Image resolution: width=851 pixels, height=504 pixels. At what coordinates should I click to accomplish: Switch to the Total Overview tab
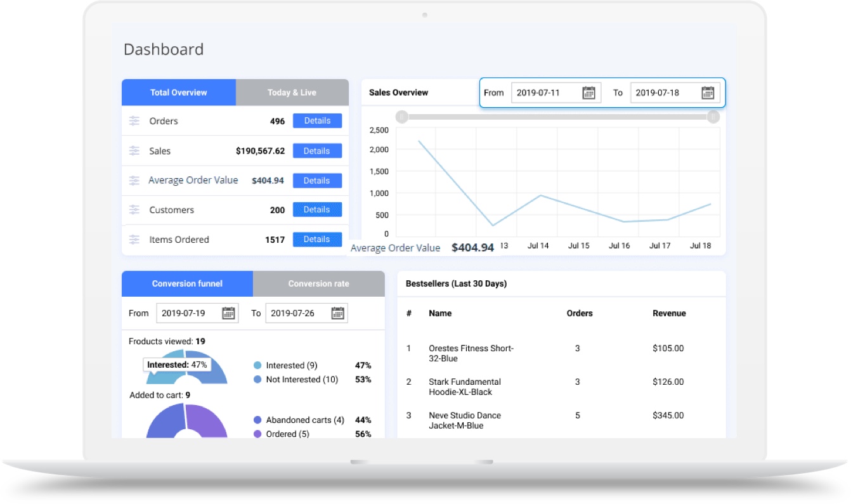click(179, 93)
